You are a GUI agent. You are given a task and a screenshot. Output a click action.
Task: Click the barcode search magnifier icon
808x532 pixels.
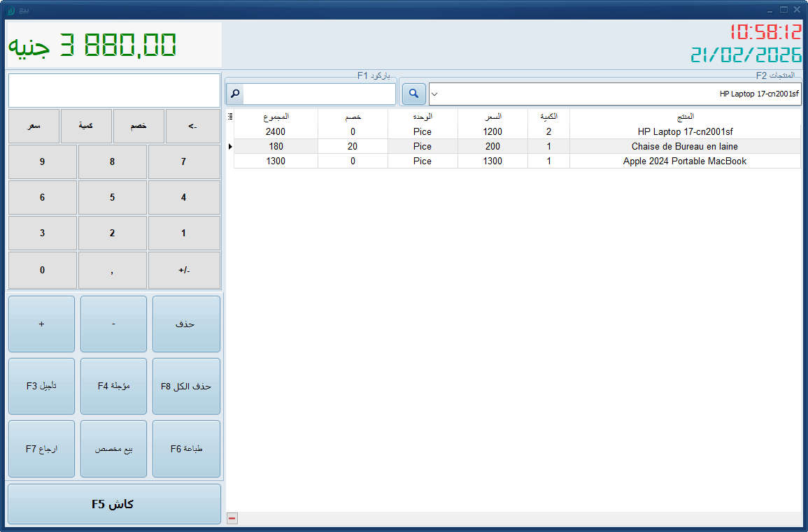235,94
